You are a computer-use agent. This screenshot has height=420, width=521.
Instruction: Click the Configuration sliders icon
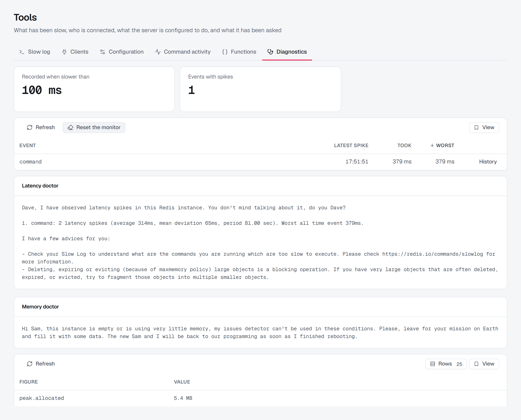pos(103,52)
